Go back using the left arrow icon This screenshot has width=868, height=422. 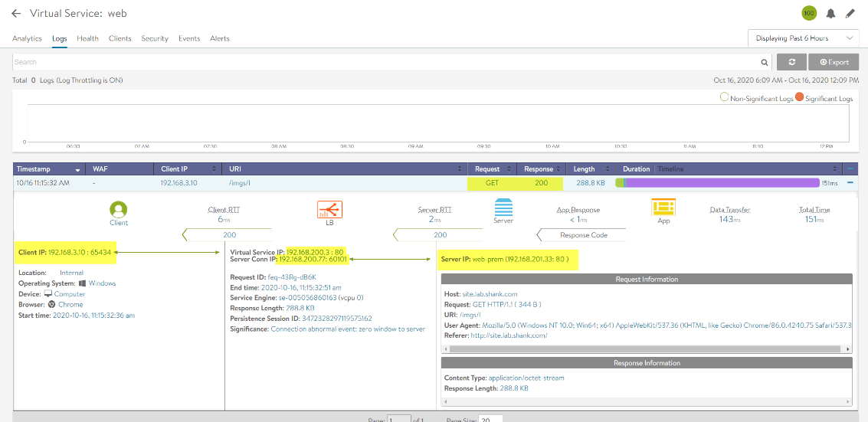(17, 13)
